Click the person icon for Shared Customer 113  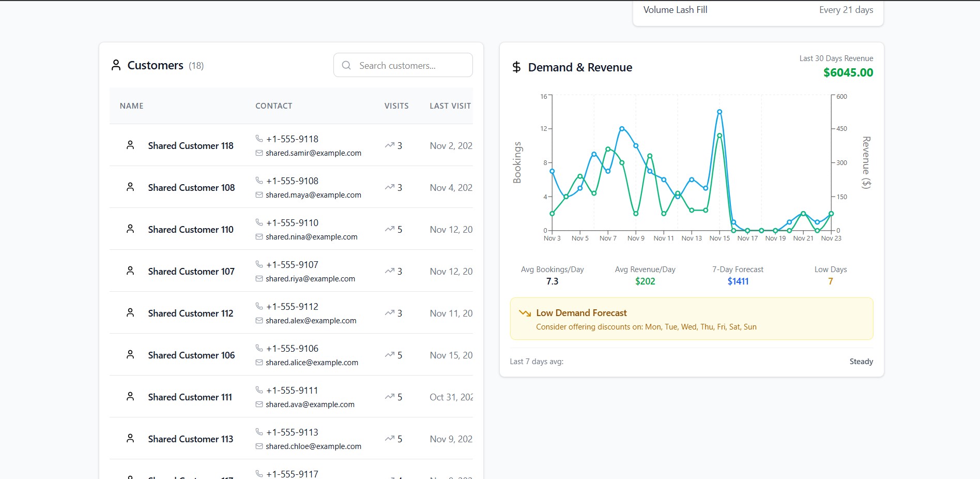[x=130, y=439]
